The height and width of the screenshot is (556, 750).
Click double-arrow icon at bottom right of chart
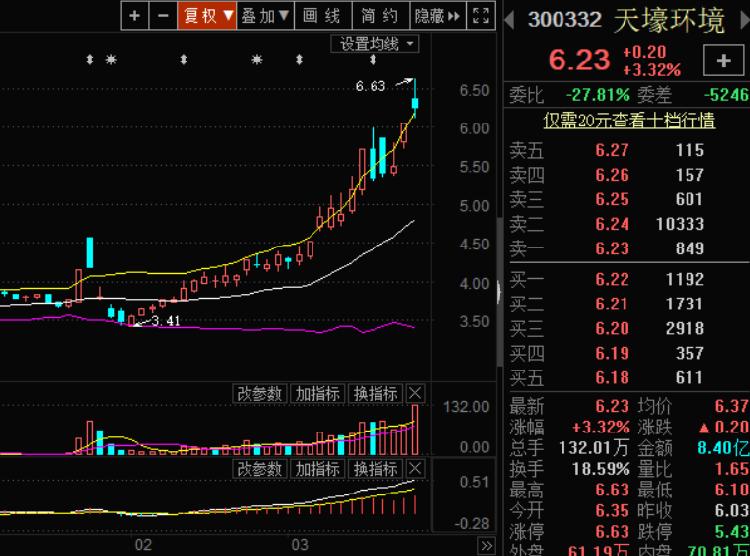click(486, 546)
